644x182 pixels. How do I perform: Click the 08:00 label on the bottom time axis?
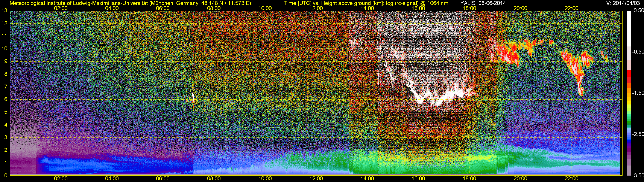point(214,179)
